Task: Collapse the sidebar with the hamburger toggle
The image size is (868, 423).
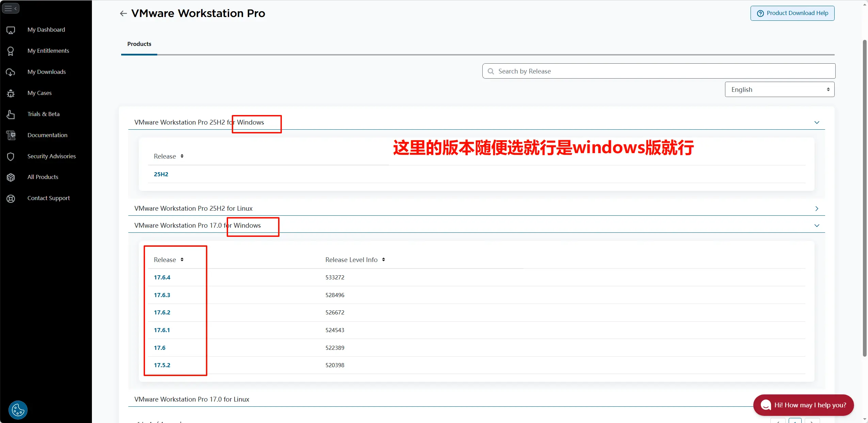Action: click(11, 8)
